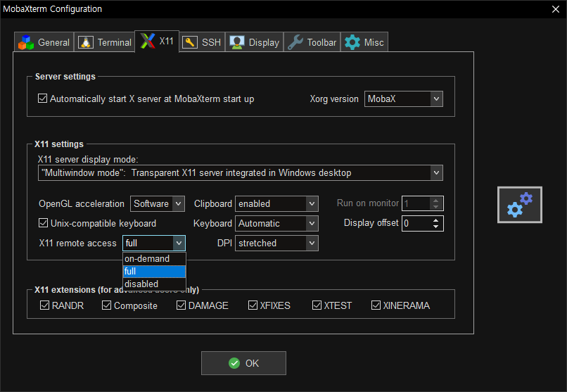Open the Misc tab
This screenshot has height=392, width=567.
(x=364, y=42)
